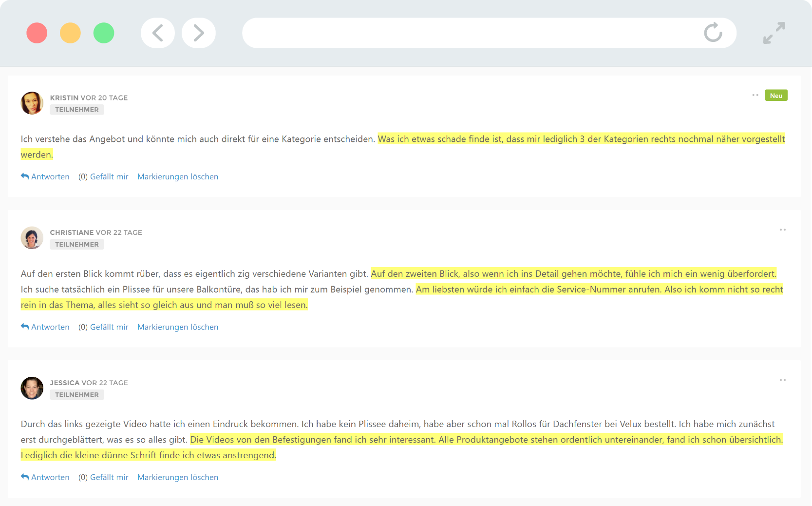This screenshot has height=506, width=812.
Task: Open the options dots on Kristin's comment
Action: (x=755, y=95)
